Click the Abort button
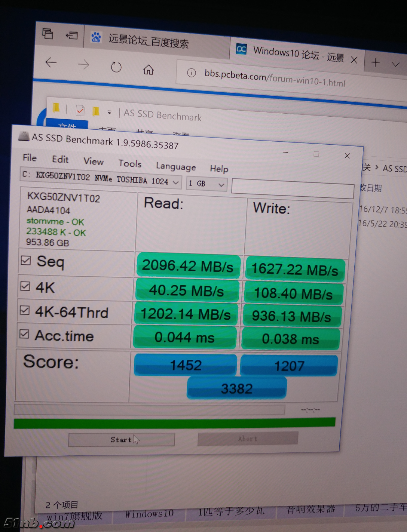 coord(248,439)
